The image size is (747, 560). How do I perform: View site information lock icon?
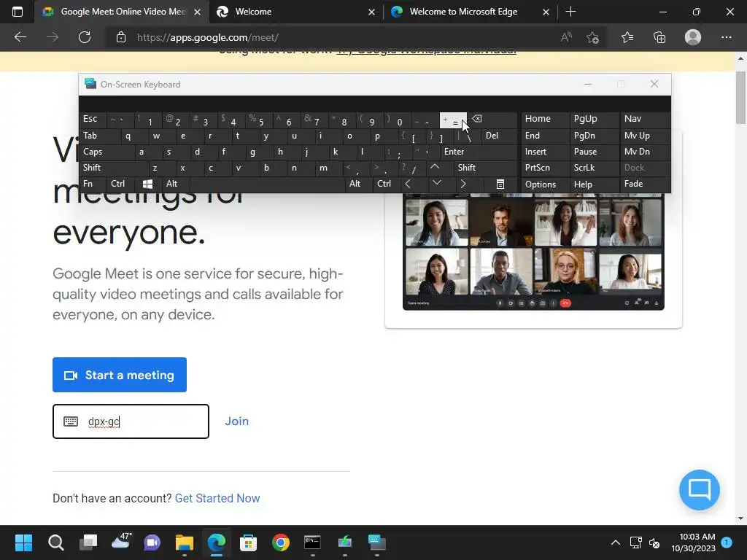(x=121, y=37)
